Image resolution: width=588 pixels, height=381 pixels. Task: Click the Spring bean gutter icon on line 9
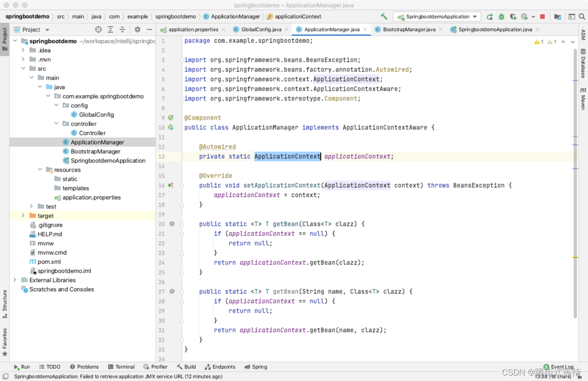point(171,118)
